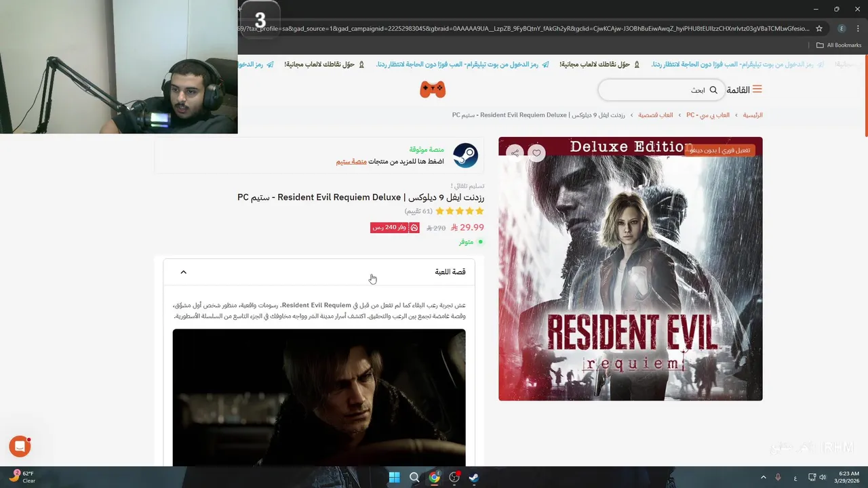Click the ابحث search input field

tap(660, 90)
